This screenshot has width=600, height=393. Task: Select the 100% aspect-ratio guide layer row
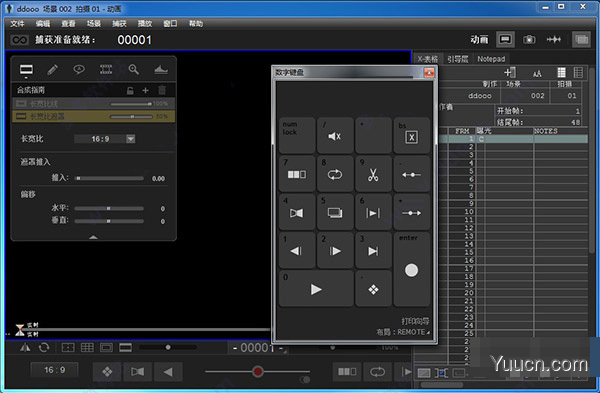[94, 104]
